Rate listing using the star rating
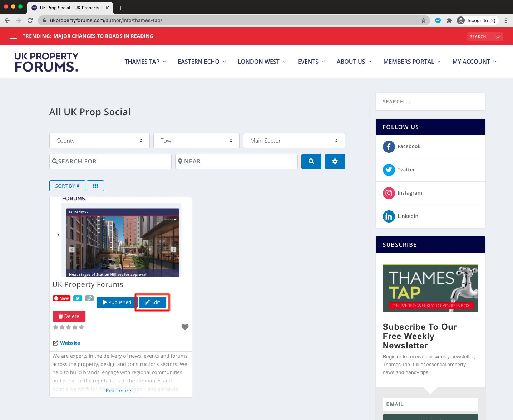Screen dimensions: 513x420 coord(69,327)
